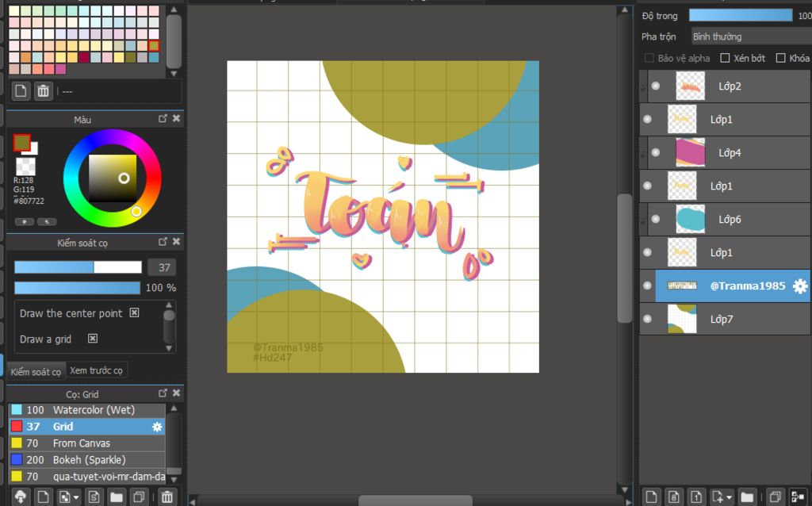Select the Bokeh (Sparkle) brush
The height and width of the screenshot is (506, 812).
87,460
